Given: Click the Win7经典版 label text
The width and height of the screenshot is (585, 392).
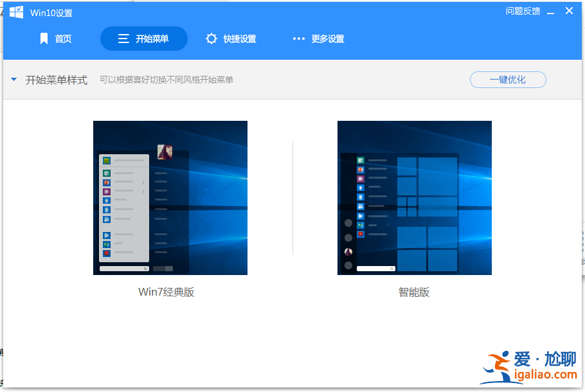Looking at the screenshot, I should coord(165,292).
